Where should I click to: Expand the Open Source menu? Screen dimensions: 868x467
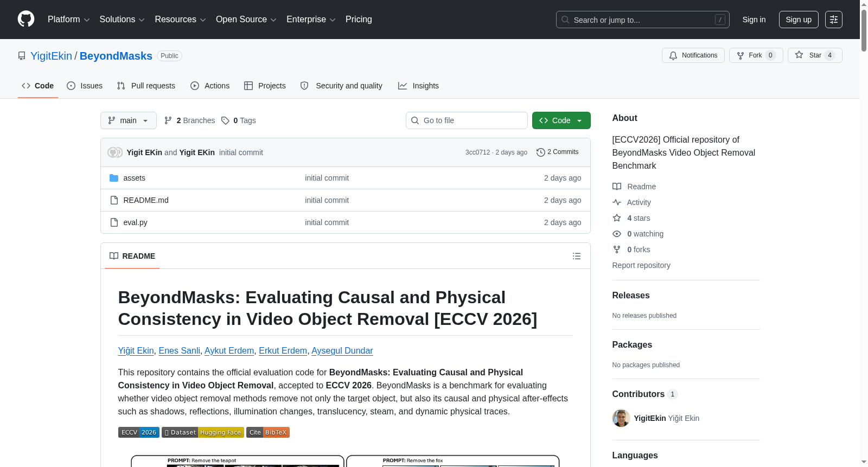pos(246,20)
